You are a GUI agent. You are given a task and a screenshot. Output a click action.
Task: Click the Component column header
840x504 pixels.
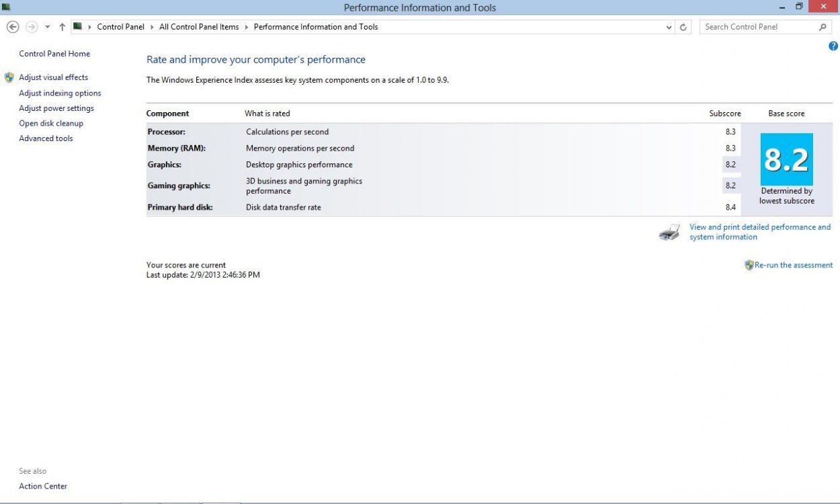tap(168, 114)
